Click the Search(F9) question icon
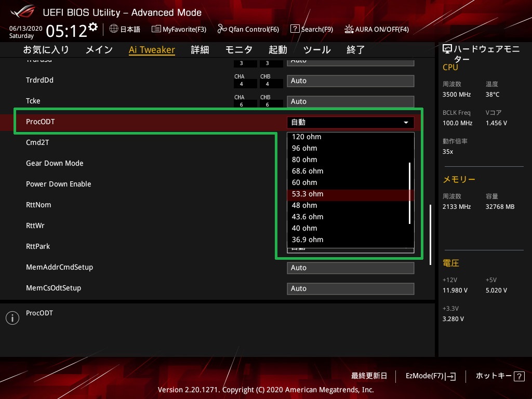The image size is (532, 399). click(295, 29)
